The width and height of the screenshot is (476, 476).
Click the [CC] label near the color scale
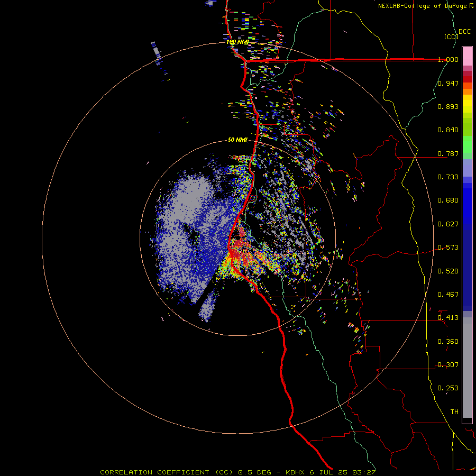451,36
